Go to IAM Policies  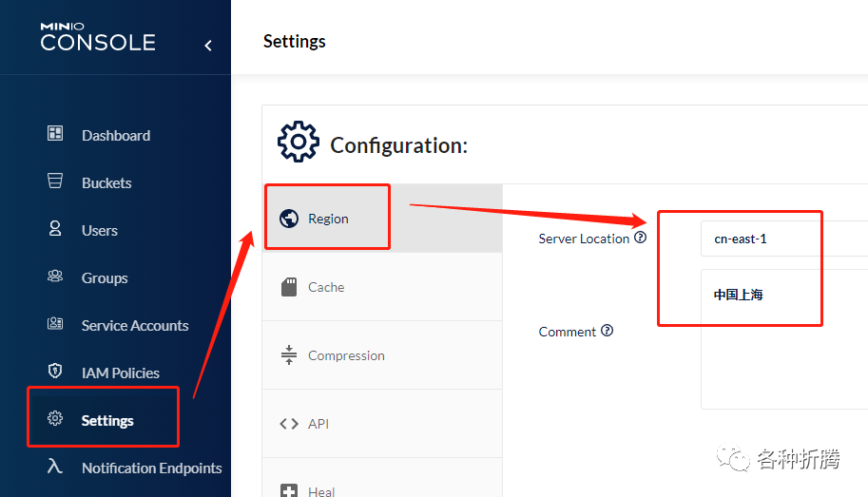120,373
